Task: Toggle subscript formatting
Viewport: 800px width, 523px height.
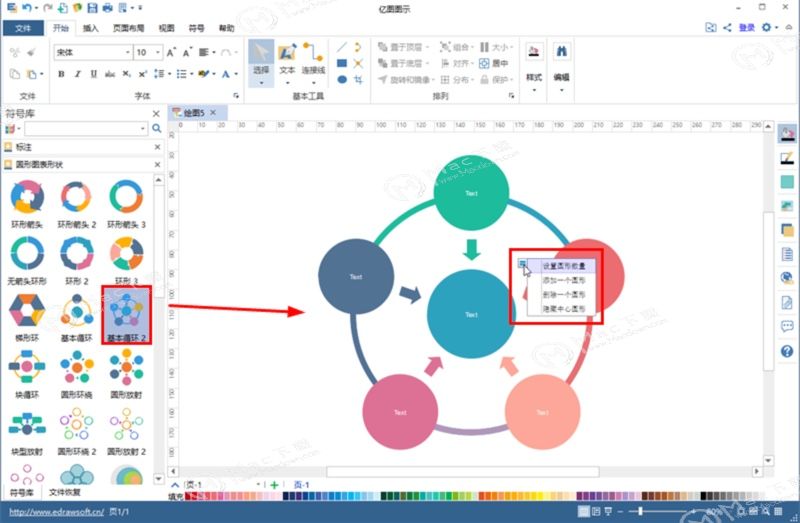Action: tap(127, 74)
